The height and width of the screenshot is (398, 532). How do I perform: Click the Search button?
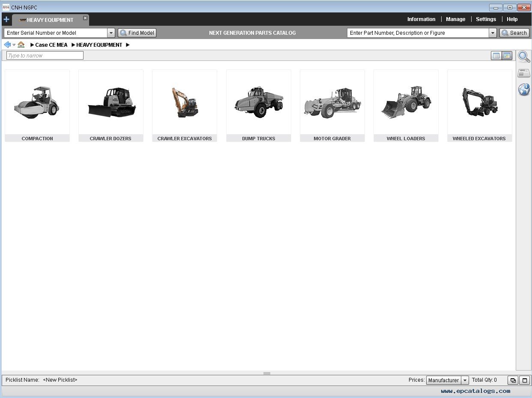[x=514, y=33]
